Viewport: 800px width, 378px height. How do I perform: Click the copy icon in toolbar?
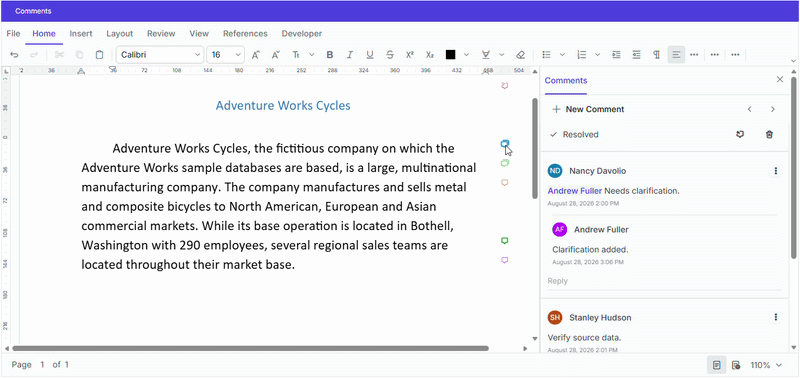pyautogui.click(x=80, y=55)
